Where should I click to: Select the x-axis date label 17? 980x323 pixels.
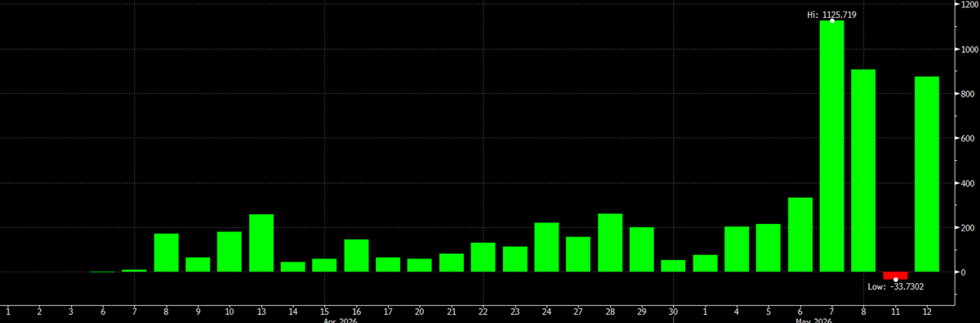click(x=388, y=312)
